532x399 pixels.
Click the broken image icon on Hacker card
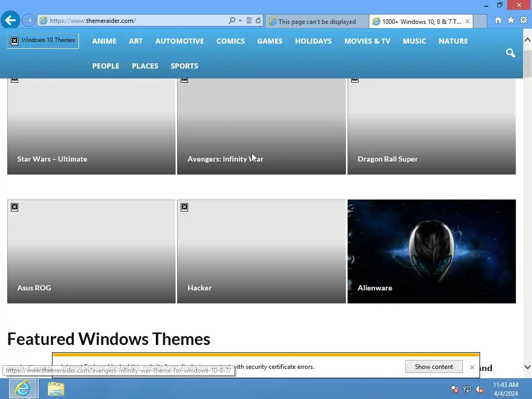pyautogui.click(x=184, y=207)
